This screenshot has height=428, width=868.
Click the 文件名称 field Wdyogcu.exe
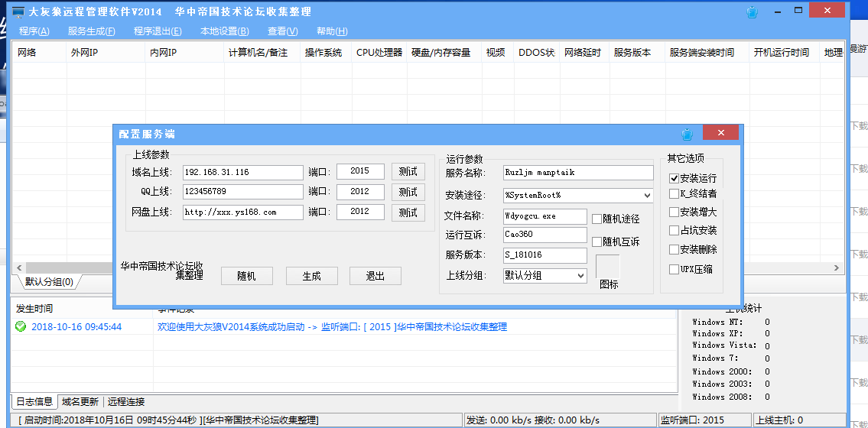point(545,216)
